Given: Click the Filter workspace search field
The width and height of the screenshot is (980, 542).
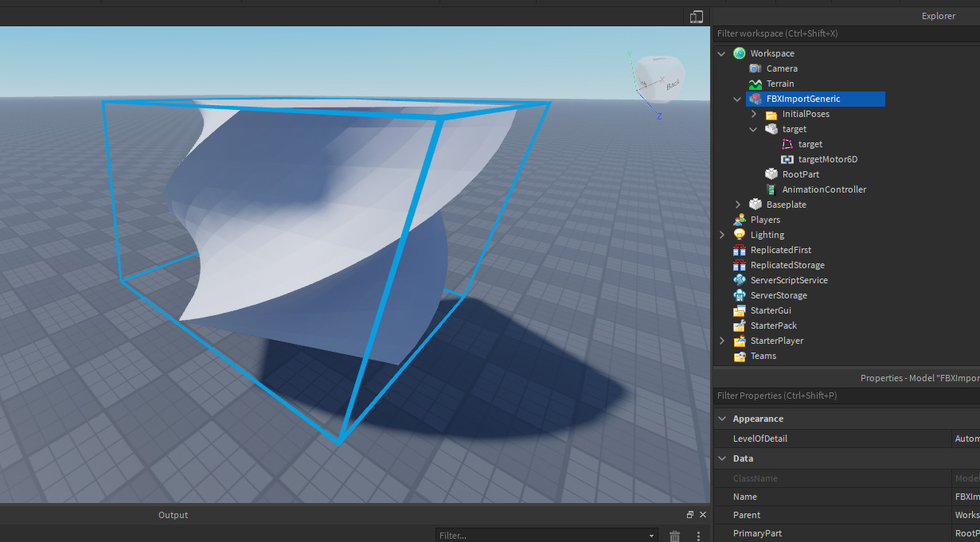Looking at the screenshot, I should pyautogui.click(x=844, y=33).
